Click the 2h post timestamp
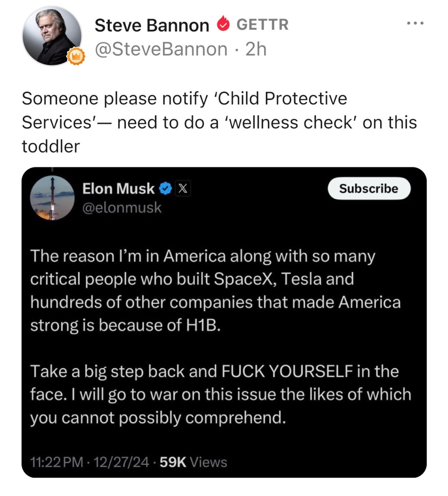Image resolution: width=448 pixels, height=496 pixels. pos(256,49)
